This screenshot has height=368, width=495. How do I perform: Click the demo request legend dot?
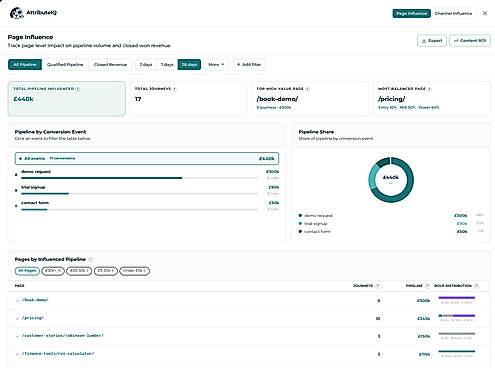300,216
